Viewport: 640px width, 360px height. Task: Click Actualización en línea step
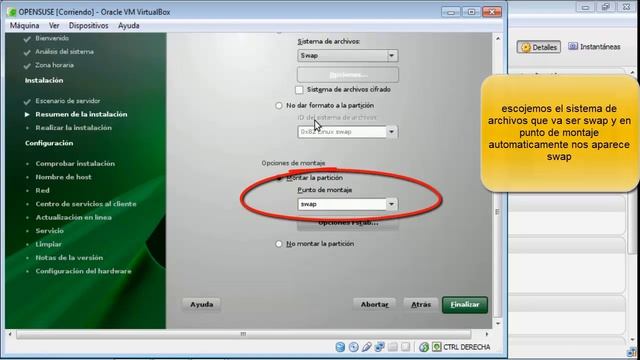(x=73, y=218)
